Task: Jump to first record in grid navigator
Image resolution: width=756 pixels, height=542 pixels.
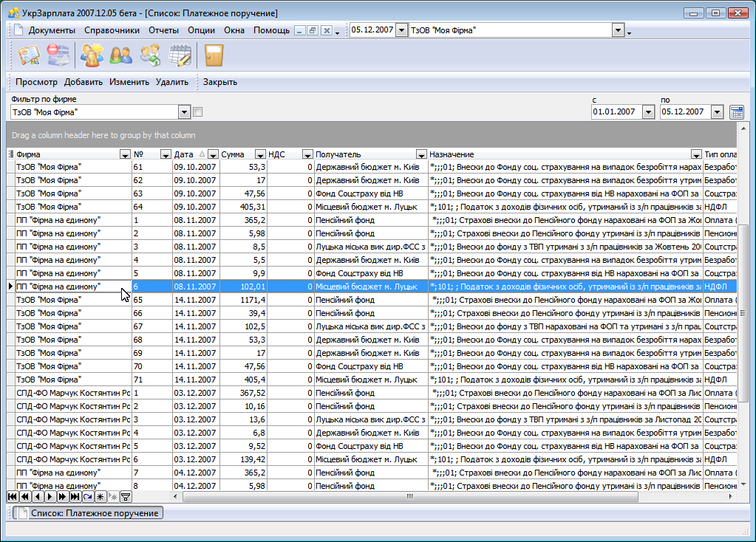Action: pos(13,497)
